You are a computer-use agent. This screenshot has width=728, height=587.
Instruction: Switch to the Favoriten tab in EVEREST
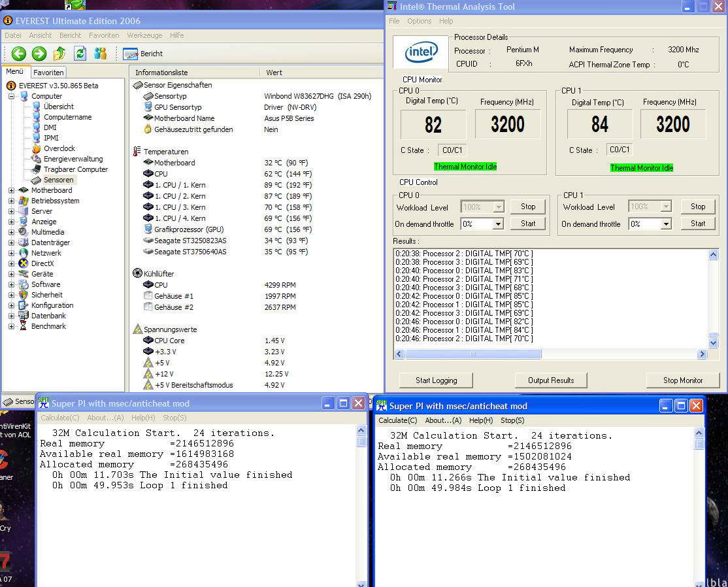(48, 73)
